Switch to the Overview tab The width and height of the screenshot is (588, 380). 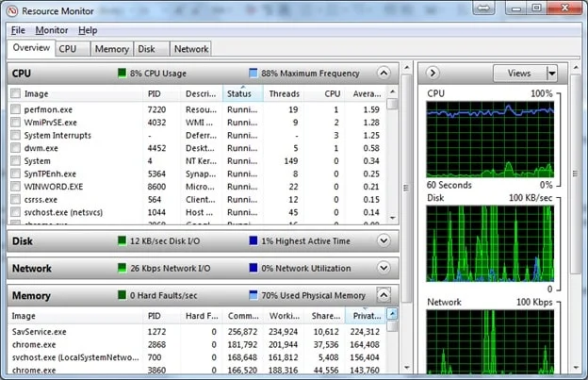click(31, 48)
